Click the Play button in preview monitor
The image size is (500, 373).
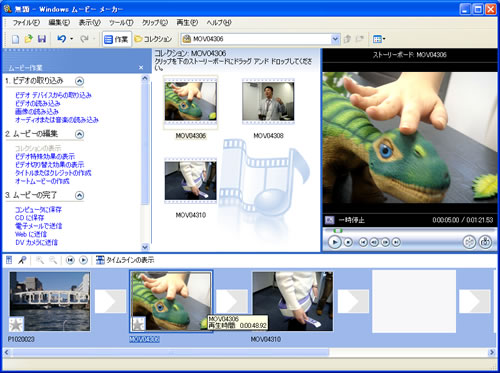point(335,242)
